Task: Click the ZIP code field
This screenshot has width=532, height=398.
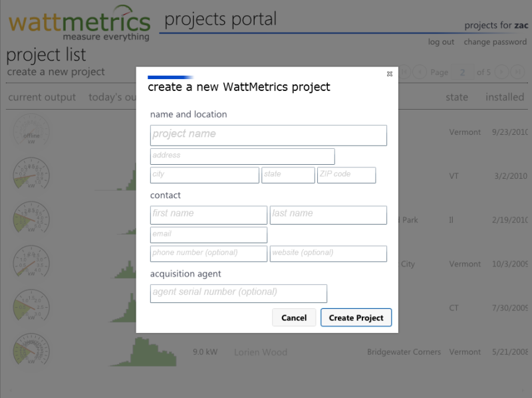Action: (x=346, y=175)
